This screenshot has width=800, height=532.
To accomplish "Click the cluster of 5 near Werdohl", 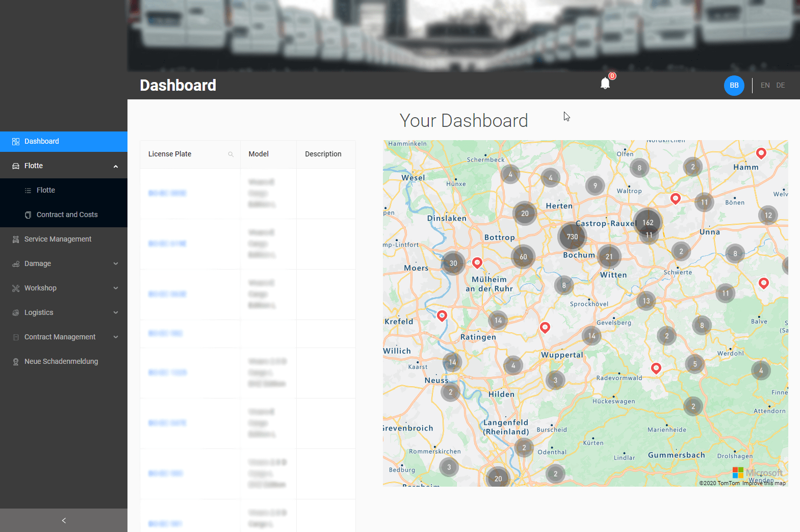I will [694, 364].
